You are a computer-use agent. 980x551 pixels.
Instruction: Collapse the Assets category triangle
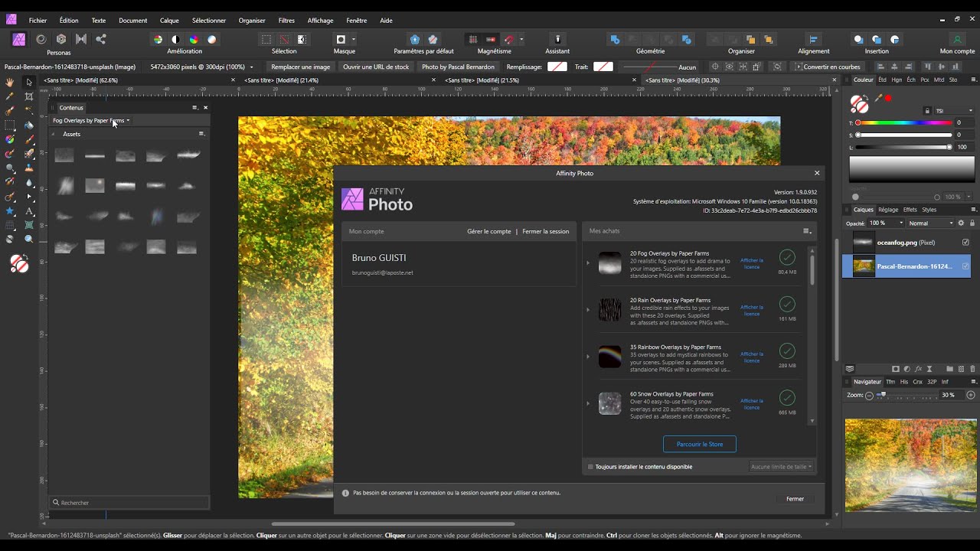(54, 134)
